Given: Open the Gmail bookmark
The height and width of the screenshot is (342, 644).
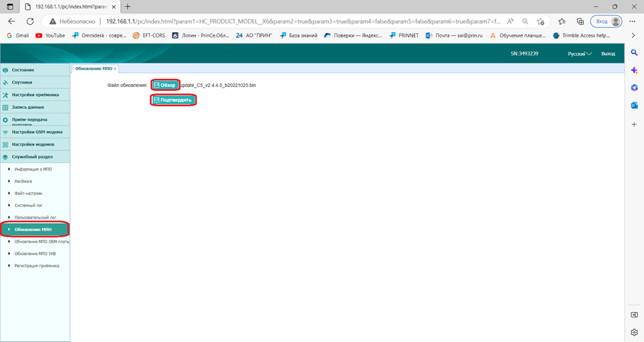Looking at the screenshot, I should click(x=17, y=36).
